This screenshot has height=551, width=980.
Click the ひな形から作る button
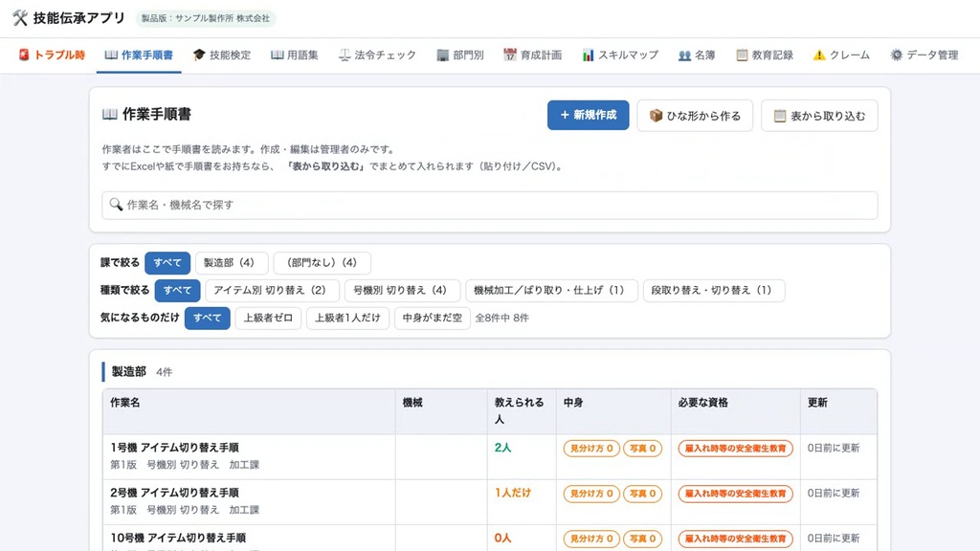[695, 116]
